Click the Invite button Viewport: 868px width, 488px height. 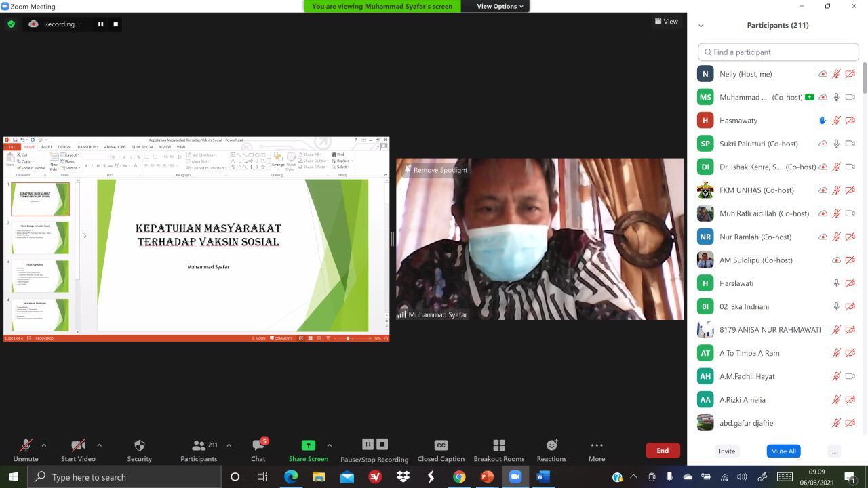[x=726, y=451]
